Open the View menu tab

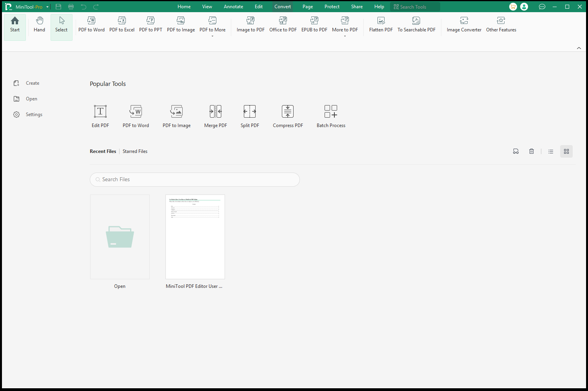coord(207,7)
